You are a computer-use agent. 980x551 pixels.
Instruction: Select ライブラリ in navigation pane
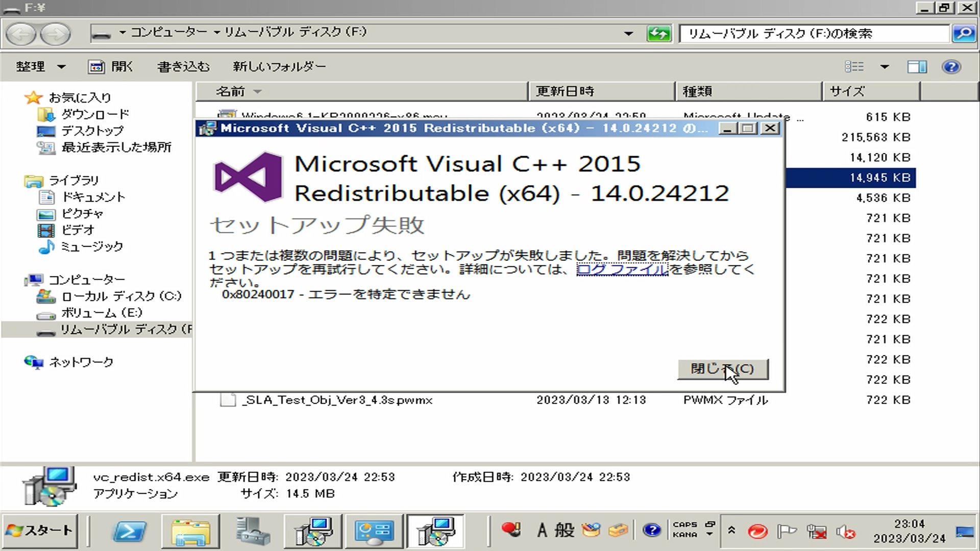coord(73,180)
